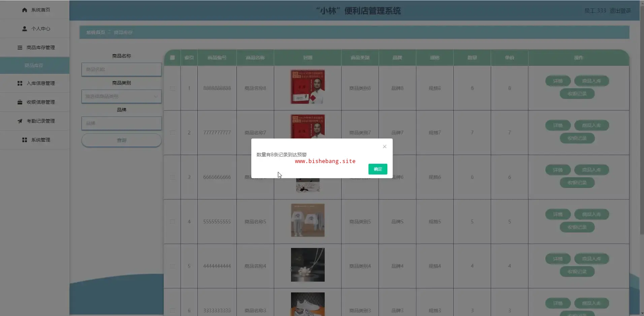Screen dimensions: 644x316
Task: Tick the checkbox for row 5555555555
Action: point(172,222)
